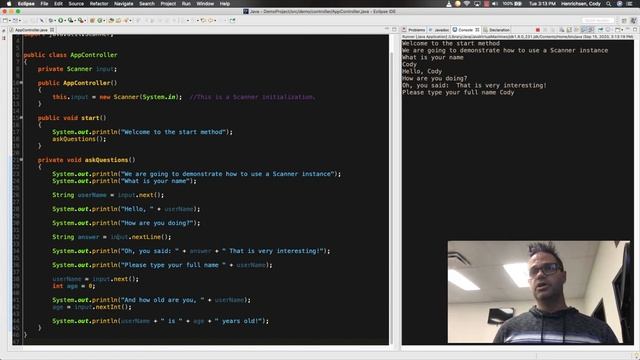Click the Skip All Breakpoints icon
640x360 pixels.
pos(41,20)
